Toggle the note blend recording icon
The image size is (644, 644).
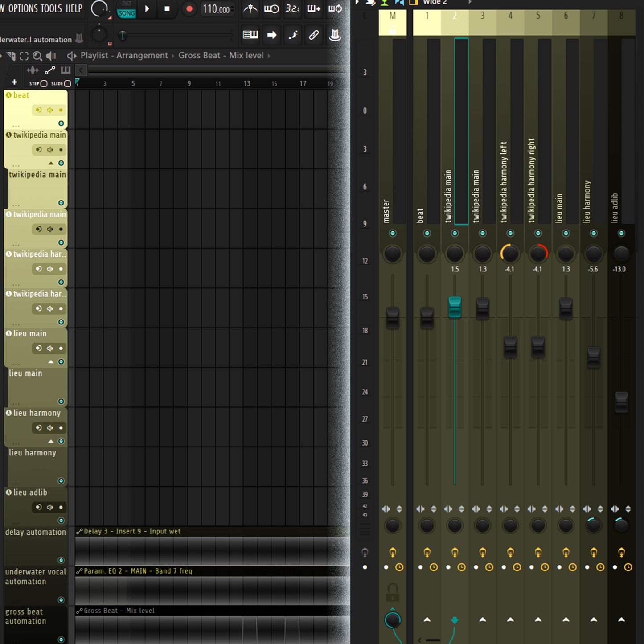pyautogui.click(x=293, y=35)
